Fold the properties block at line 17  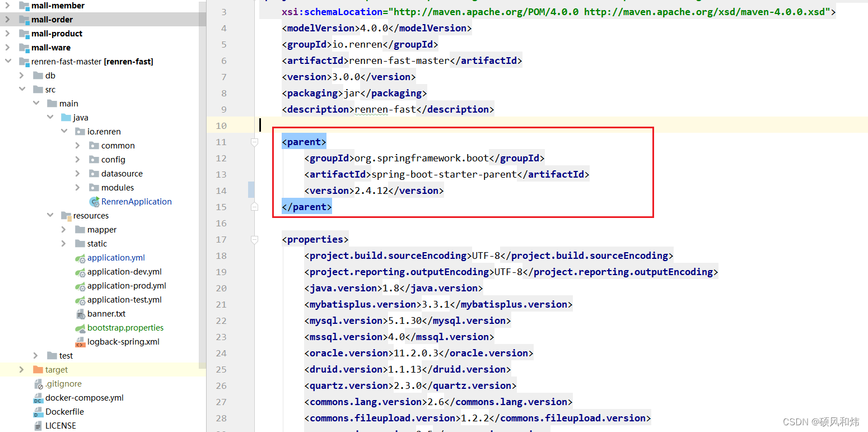(254, 240)
